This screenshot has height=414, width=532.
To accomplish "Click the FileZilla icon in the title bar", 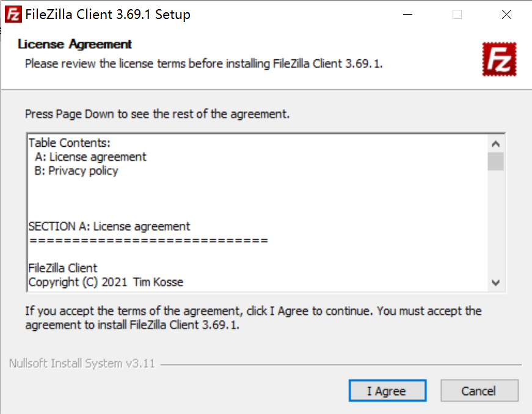I will pyautogui.click(x=13, y=15).
